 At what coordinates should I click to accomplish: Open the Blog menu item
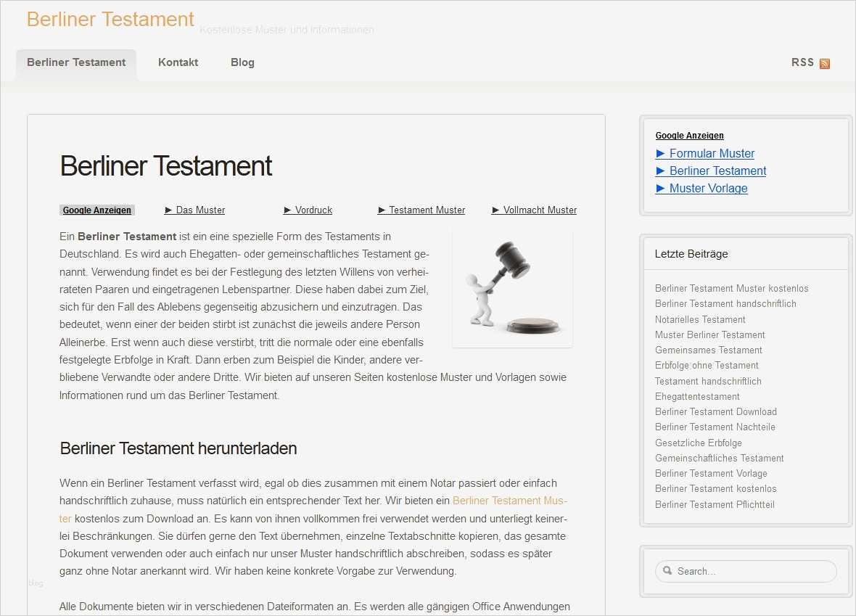(242, 62)
